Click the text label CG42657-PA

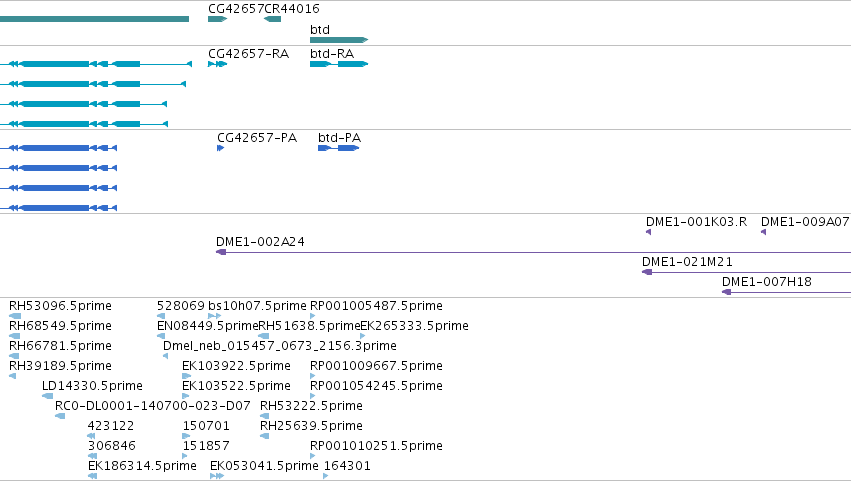coord(257,138)
